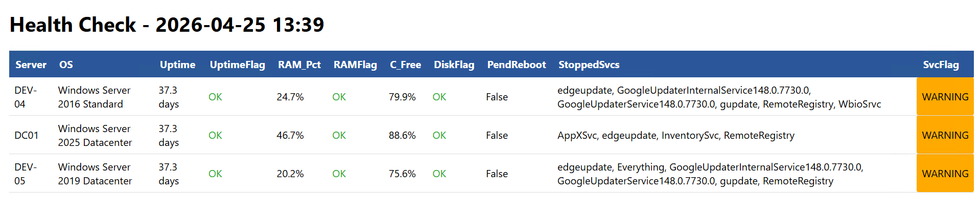980x212 pixels.
Task: Click the PendReboot column header
Action: point(516,65)
